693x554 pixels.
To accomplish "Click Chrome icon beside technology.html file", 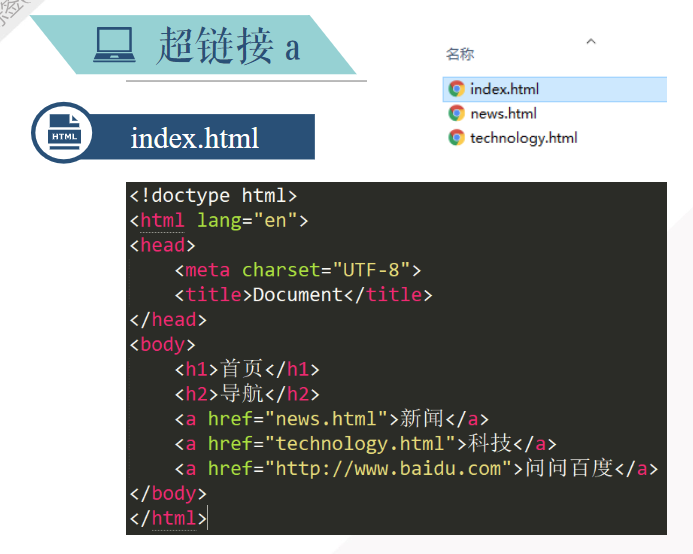I will [457, 138].
